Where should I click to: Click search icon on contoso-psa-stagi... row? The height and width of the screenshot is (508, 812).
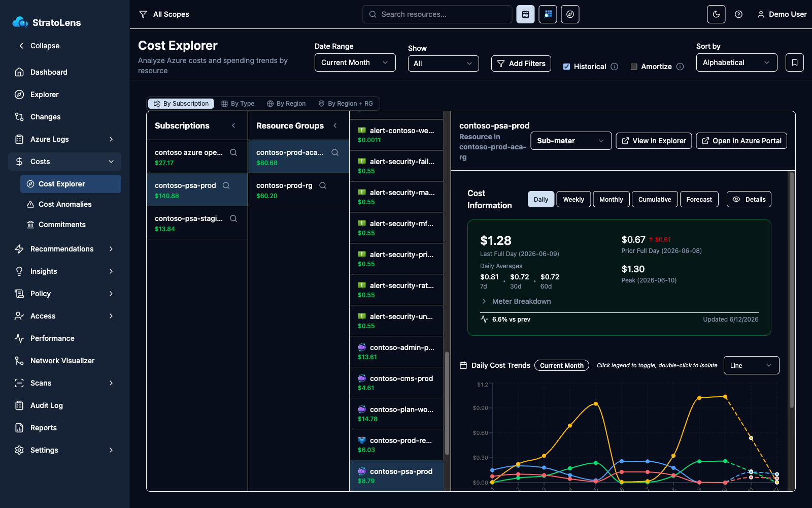[233, 218]
